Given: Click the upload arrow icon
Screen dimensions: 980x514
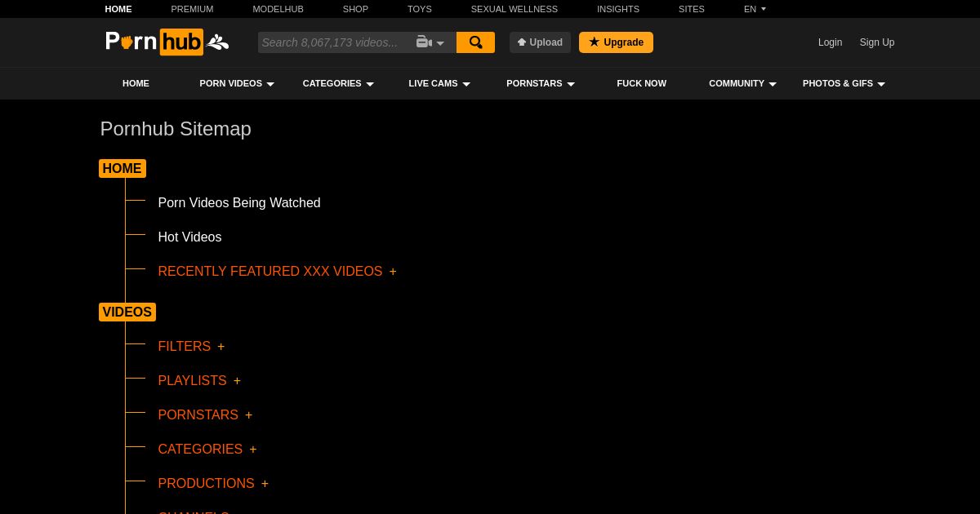Looking at the screenshot, I should click(x=521, y=42).
